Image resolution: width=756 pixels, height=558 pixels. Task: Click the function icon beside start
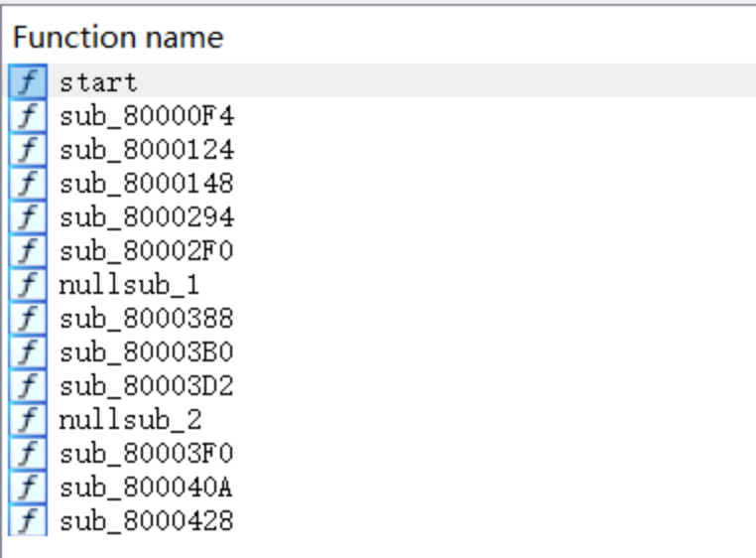click(28, 81)
